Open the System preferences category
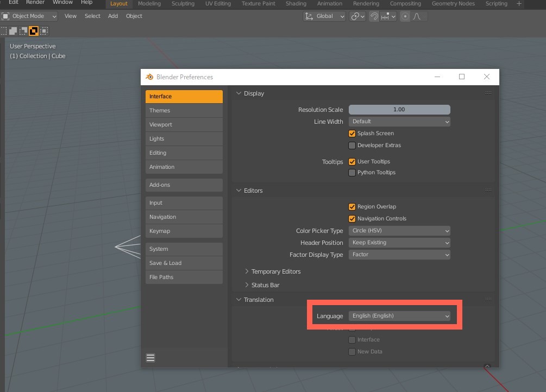The height and width of the screenshot is (392, 546). coord(184,249)
